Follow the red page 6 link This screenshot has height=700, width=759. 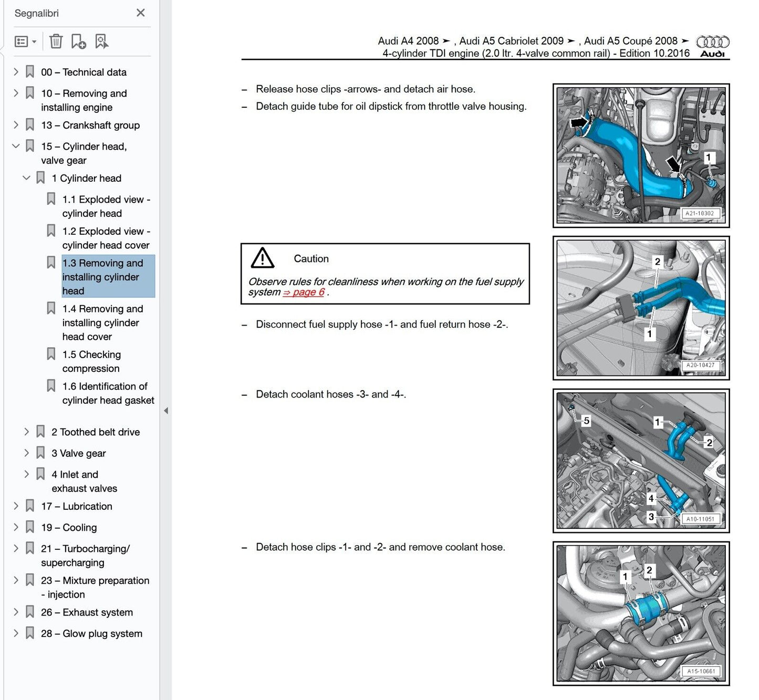click(x=304, y=292)
